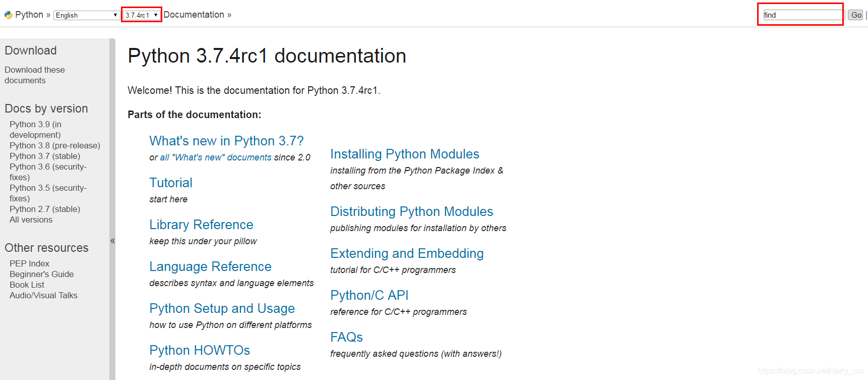Viewport: 868px width, 380px height.
Task: Open Python 3.5 (security-fixes) docs
Action: tap(48, 193)
